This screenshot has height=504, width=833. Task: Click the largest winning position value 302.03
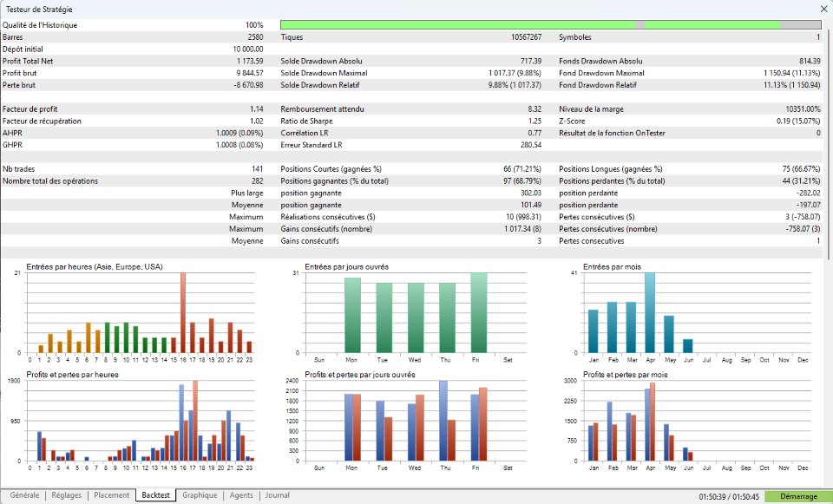coord(531,193)
